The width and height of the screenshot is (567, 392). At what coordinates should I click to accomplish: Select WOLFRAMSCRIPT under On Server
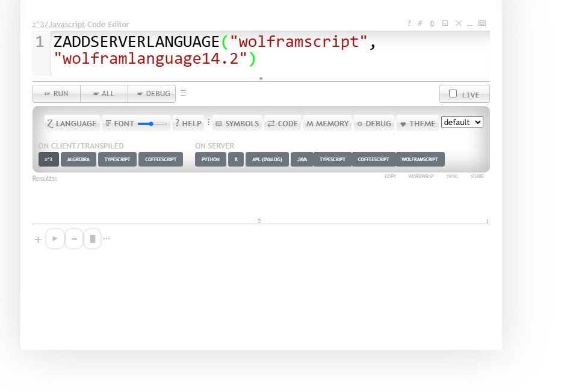click(x=420, y=159)
